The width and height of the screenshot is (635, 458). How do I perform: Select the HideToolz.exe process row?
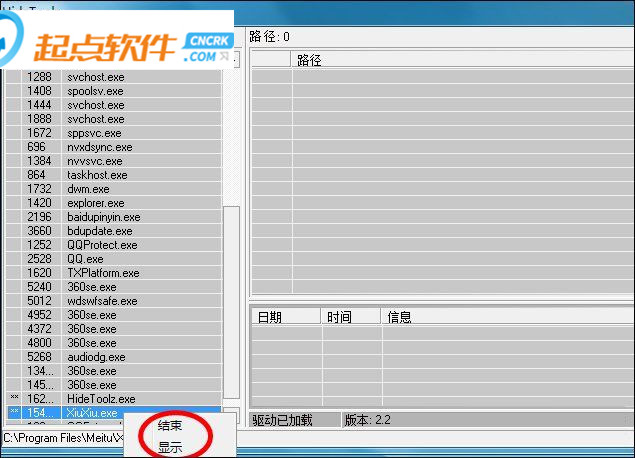[x=114, y=399]
